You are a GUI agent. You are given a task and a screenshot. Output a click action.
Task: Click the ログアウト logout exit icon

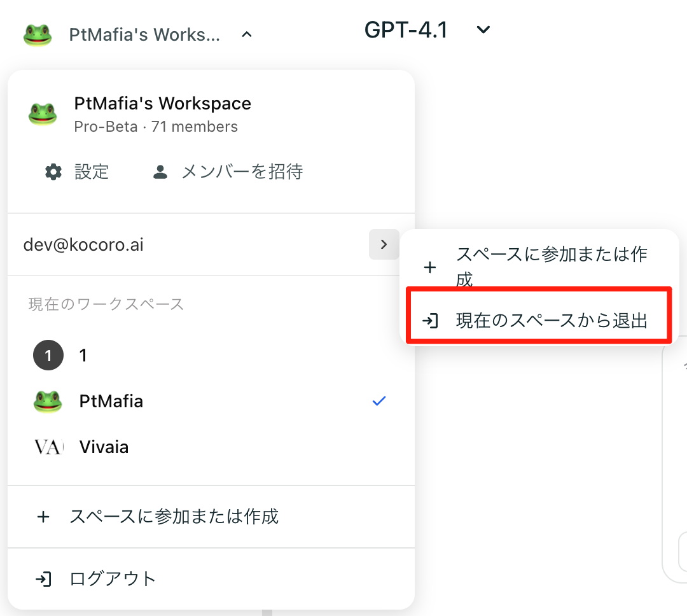[x=43, y=579]
